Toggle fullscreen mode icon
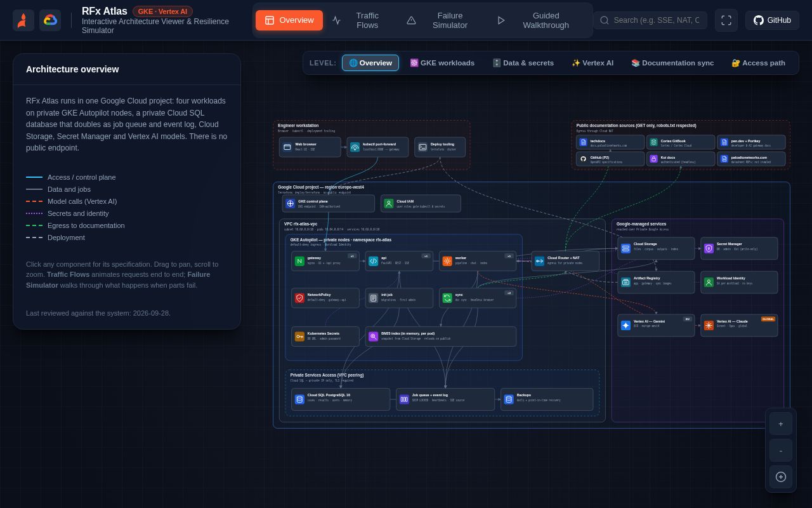 click(726, 20)
